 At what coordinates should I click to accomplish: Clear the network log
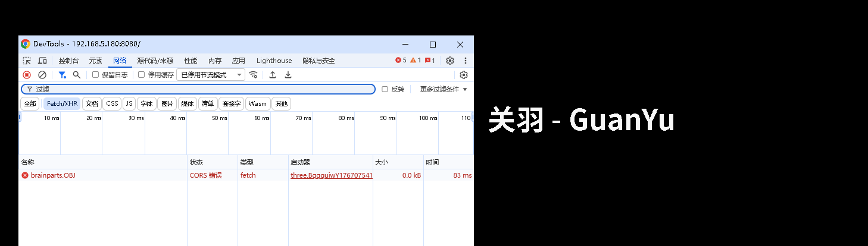(x=42, y=75)
